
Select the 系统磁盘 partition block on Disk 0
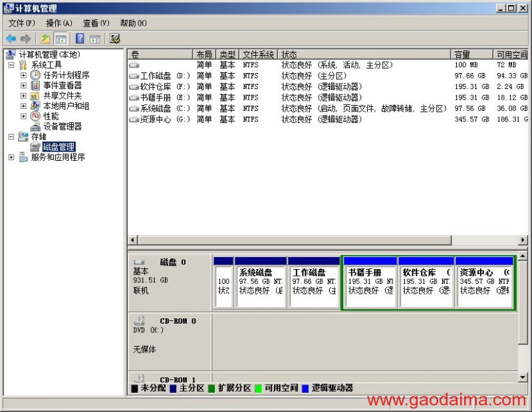click(261, 282)
